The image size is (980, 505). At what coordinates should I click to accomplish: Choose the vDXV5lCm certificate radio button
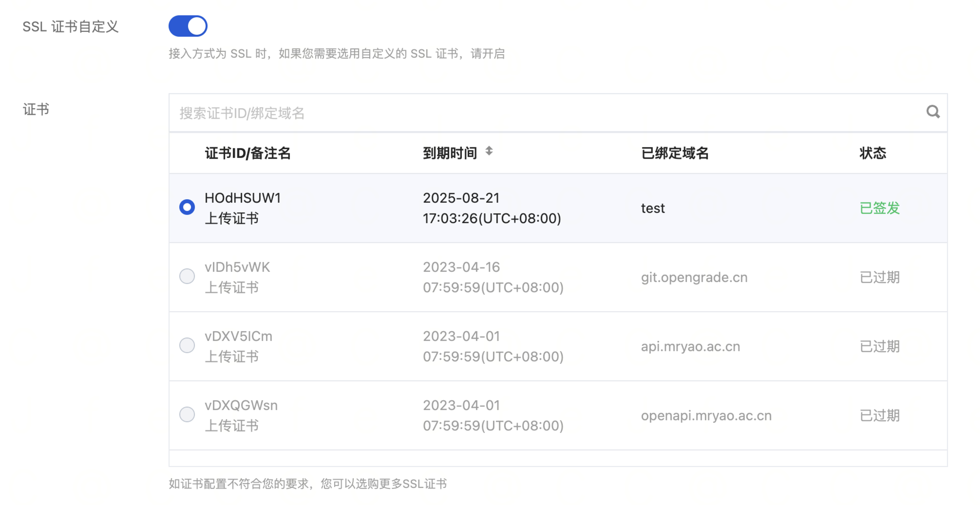pyautogui.click(x=187, y=345)
